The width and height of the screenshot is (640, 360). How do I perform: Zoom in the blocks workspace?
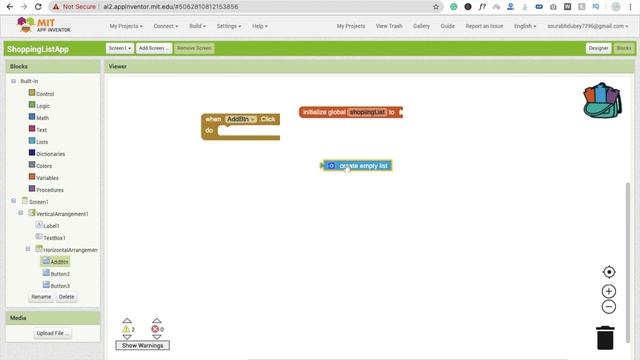click(609, 291)
